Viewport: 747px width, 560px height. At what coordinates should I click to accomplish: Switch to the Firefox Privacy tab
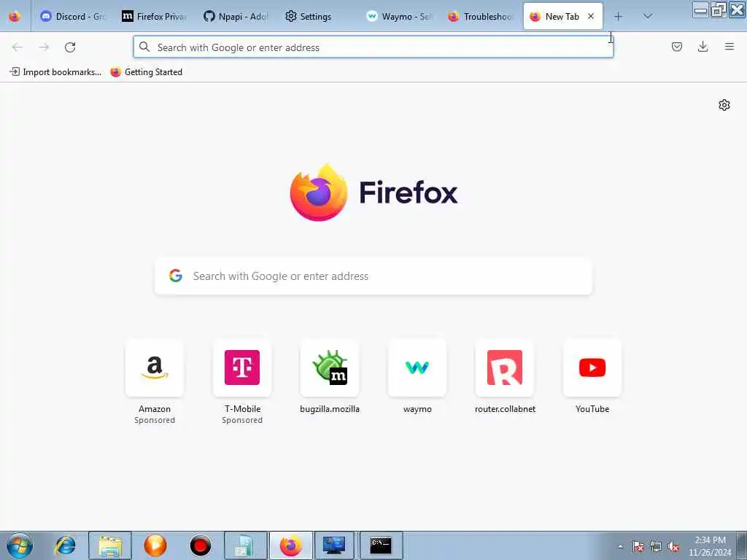154,16
